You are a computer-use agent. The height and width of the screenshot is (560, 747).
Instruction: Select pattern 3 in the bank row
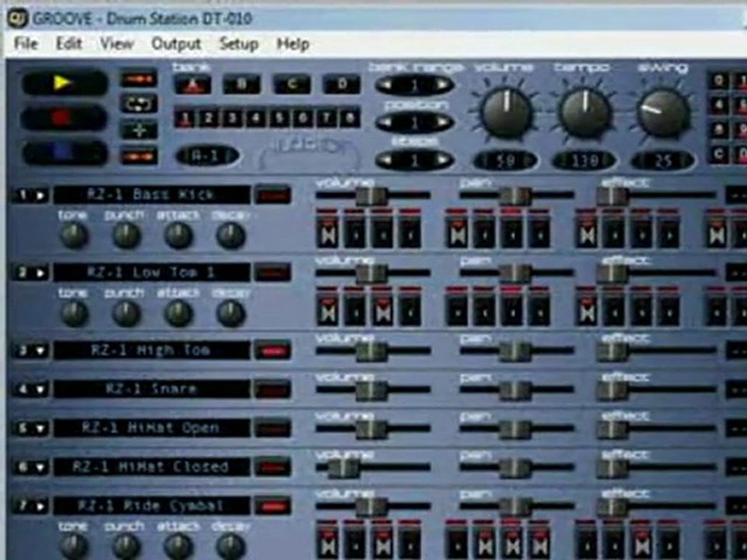coord(233,117)
